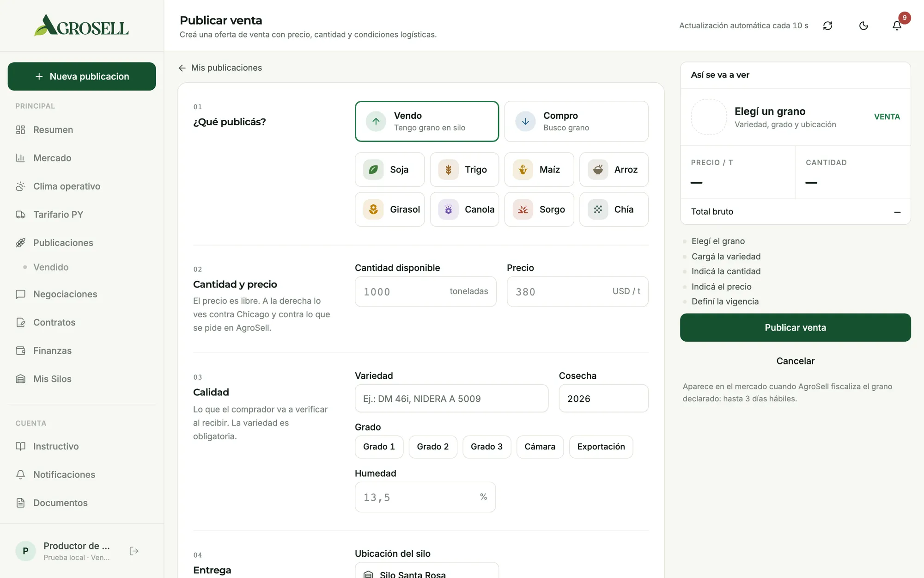
Task: Open Resumen in the sidebar
Action: tap(82, 130)
